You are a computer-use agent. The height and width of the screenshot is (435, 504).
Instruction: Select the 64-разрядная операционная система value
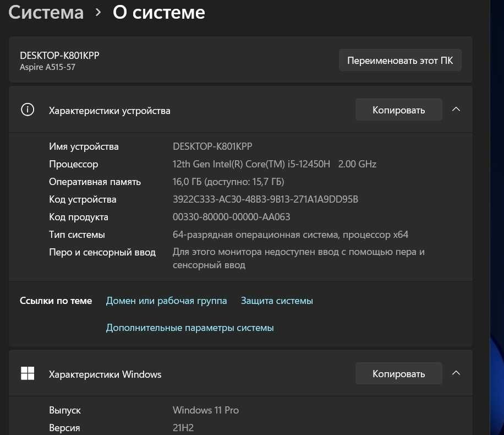[291, 235]
